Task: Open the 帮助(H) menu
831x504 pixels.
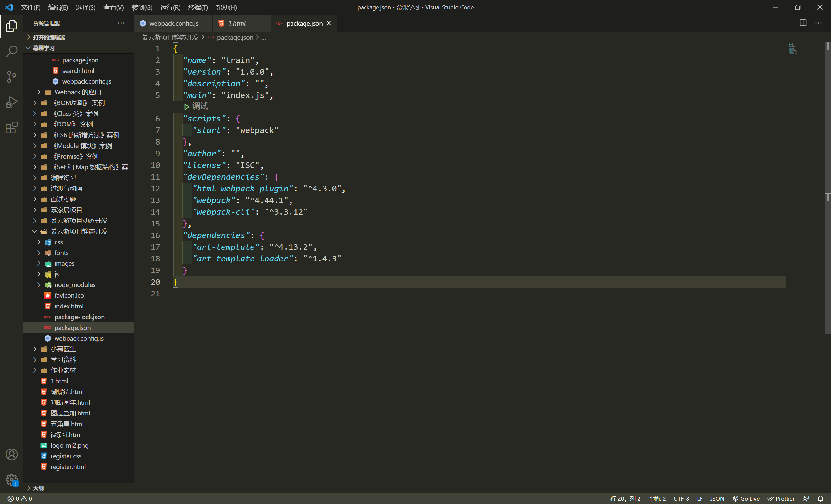Action: coord(226,7)
